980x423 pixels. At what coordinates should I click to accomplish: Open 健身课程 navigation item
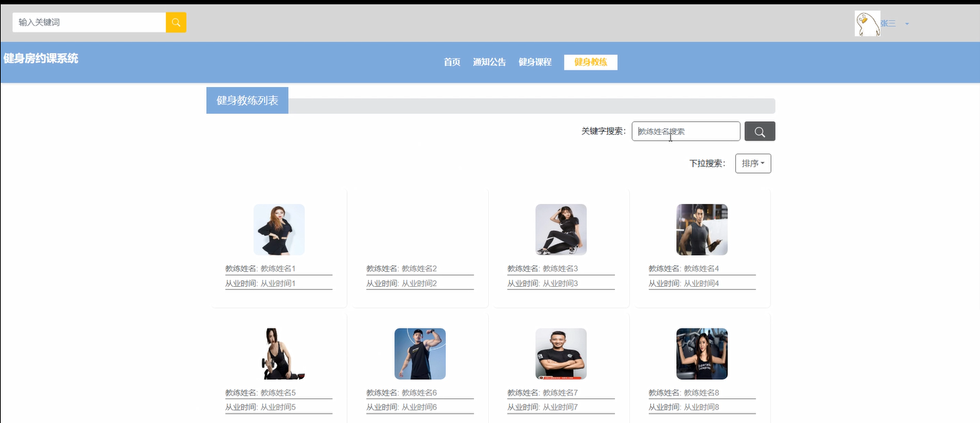tap(535, 62)
